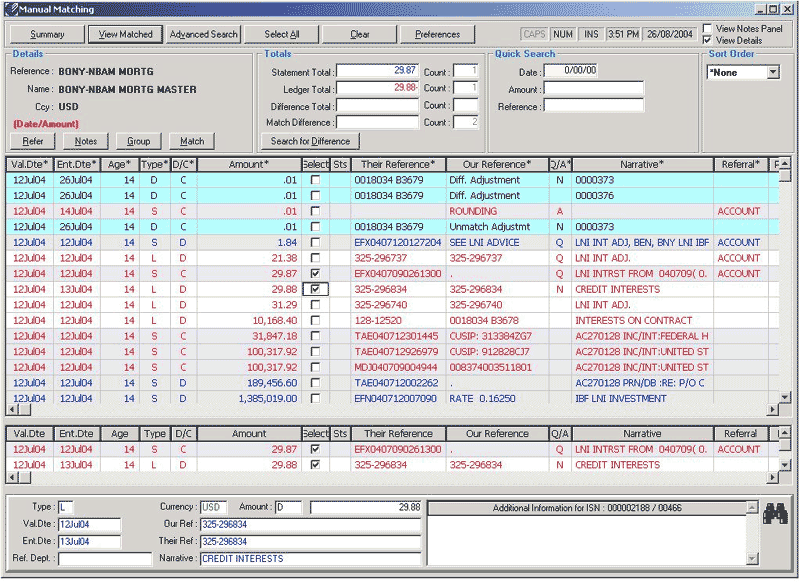The width and height of the screenshot is (800, 583).
Task: Click upper grid vertical scrollbar down arrow
Action: click(785, 396)
